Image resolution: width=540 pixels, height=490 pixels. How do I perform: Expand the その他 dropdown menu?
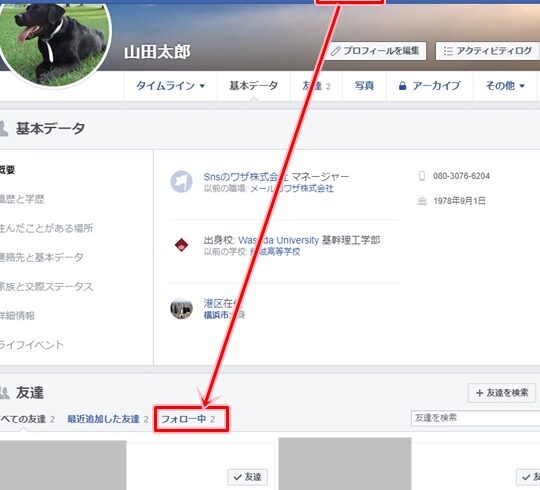505,85
